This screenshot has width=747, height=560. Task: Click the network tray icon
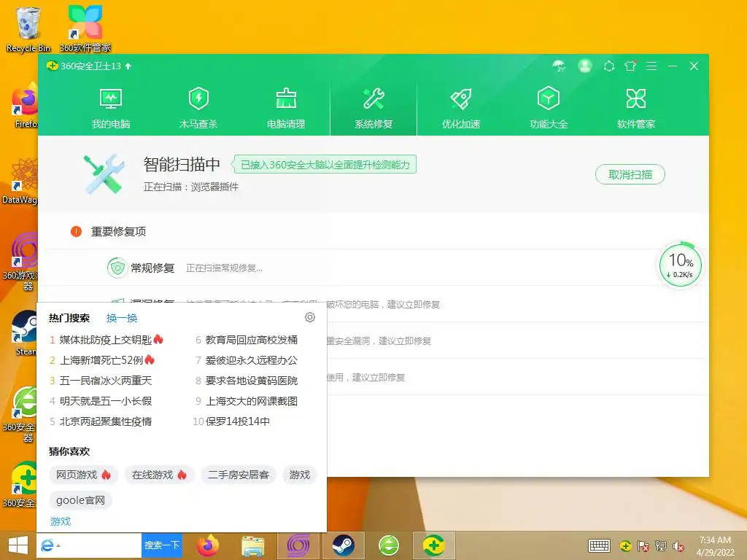point(661,545)
